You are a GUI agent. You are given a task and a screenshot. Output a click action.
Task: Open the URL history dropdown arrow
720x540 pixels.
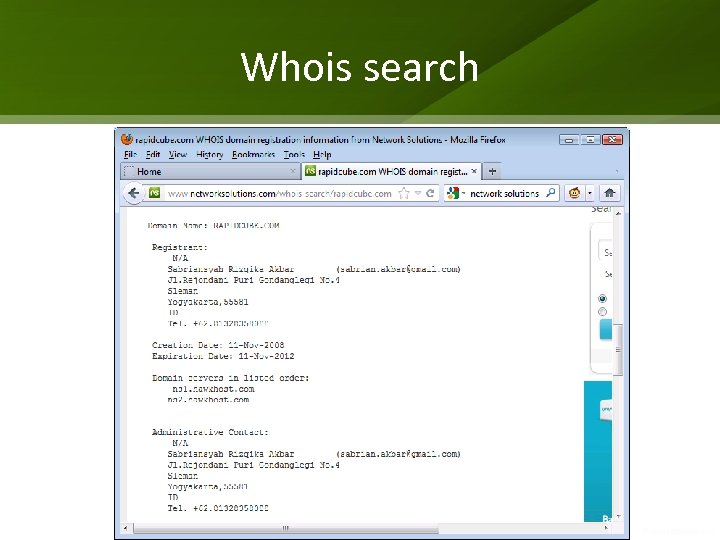pos(418,193)
